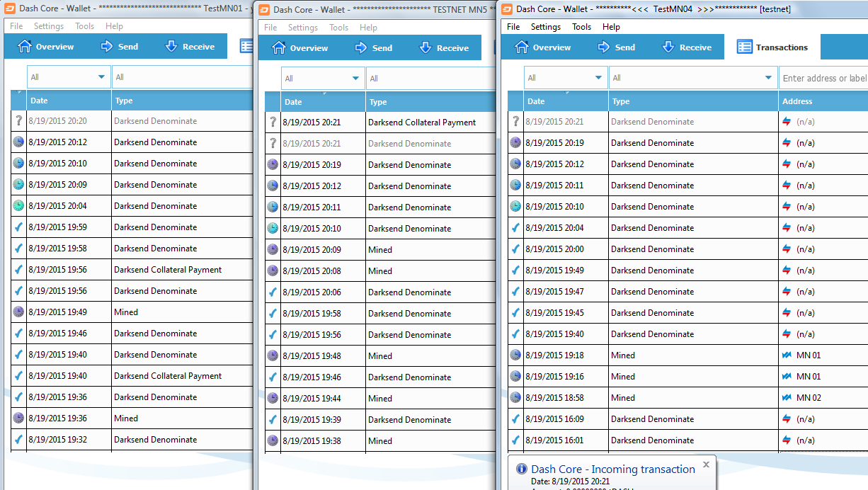
Task: Click clock status icon for 20:10 in TestMN04
Action: coord(515,207)
